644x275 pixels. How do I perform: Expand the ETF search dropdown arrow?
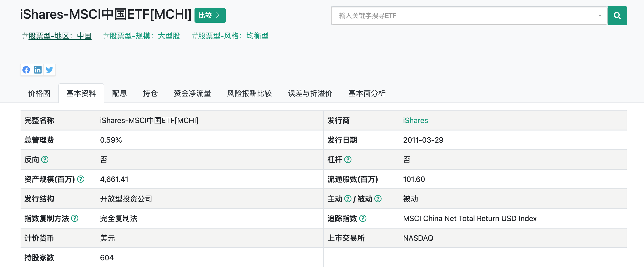tap(600, 16)
